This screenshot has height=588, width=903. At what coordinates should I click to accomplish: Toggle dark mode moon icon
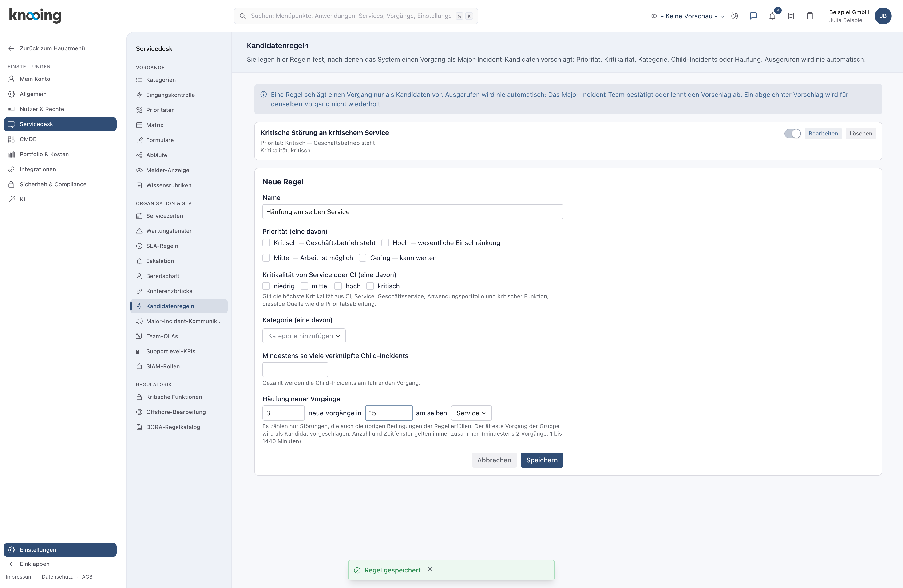click(x=735, y=16)
